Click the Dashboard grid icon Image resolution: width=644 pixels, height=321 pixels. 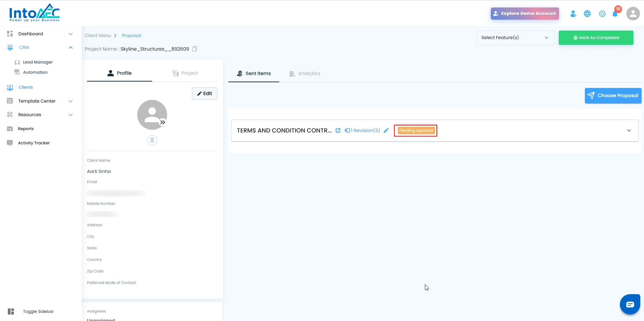point(10,34)
